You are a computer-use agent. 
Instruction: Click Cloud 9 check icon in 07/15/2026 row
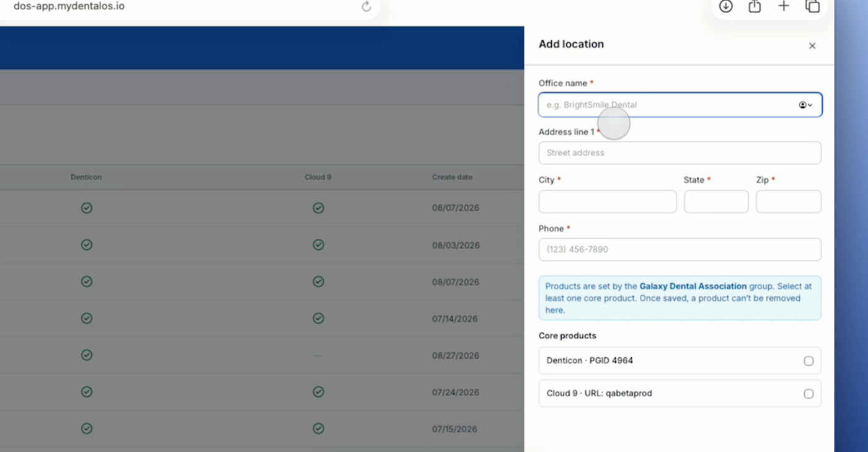(318, 428)
